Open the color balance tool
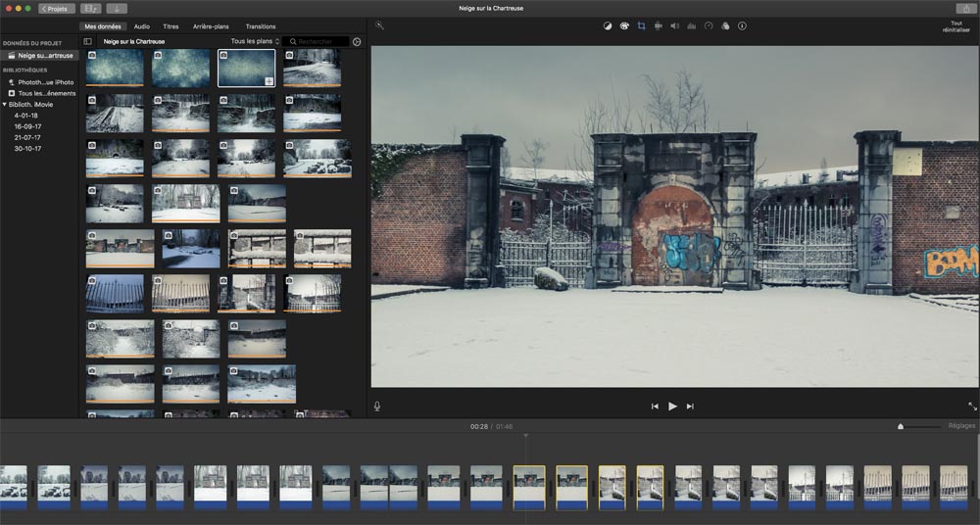 pyautogui.click(x=607, y=26)
